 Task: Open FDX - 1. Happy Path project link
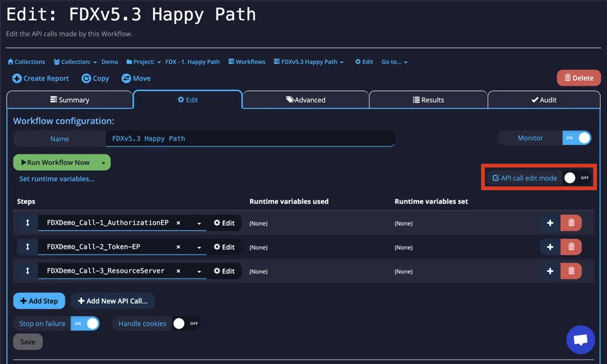tap(193, 62)
